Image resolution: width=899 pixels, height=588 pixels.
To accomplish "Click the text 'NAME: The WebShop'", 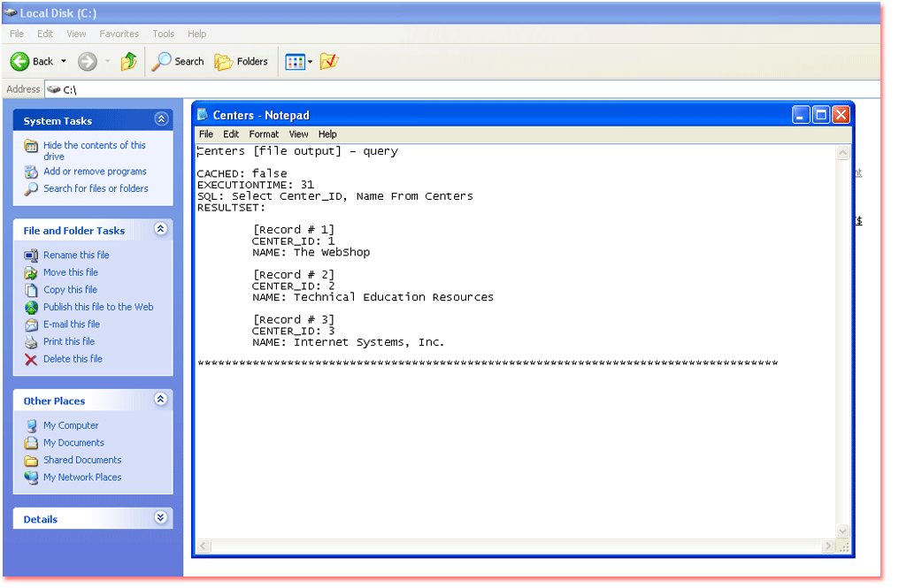I will [x=311, y=253].
